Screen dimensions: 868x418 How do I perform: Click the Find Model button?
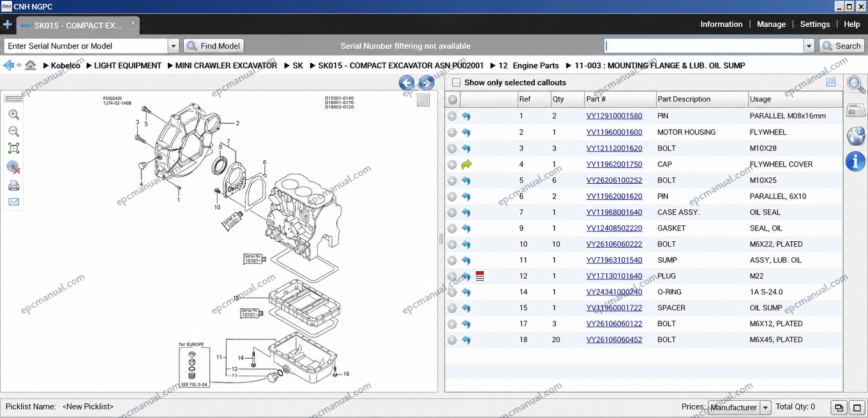click(x=214, y=46)
